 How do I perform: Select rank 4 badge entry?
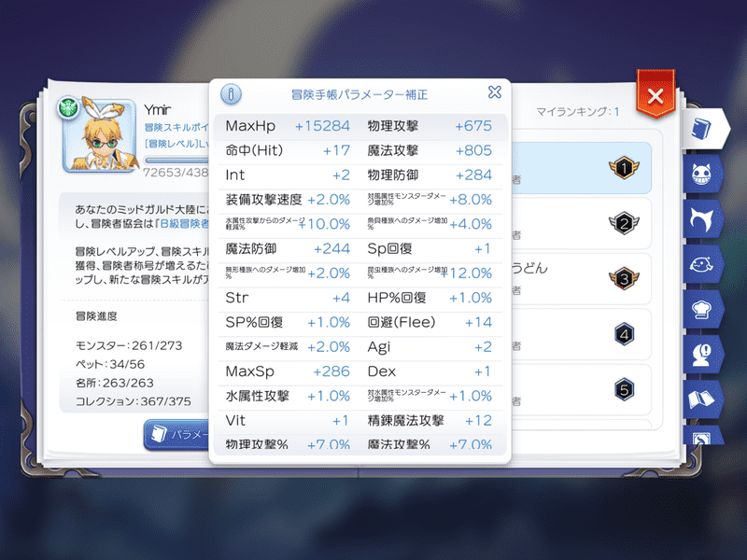(581, 334)
